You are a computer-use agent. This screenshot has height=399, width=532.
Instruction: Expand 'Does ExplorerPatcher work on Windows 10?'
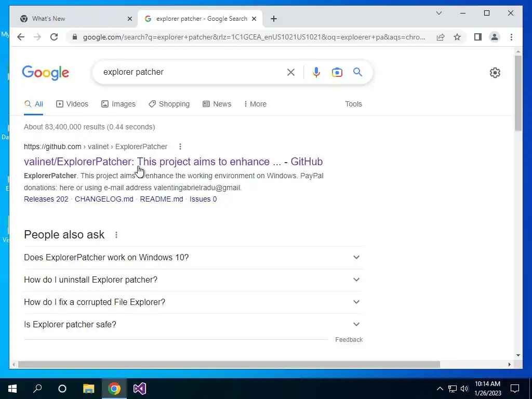pos(193,258)
